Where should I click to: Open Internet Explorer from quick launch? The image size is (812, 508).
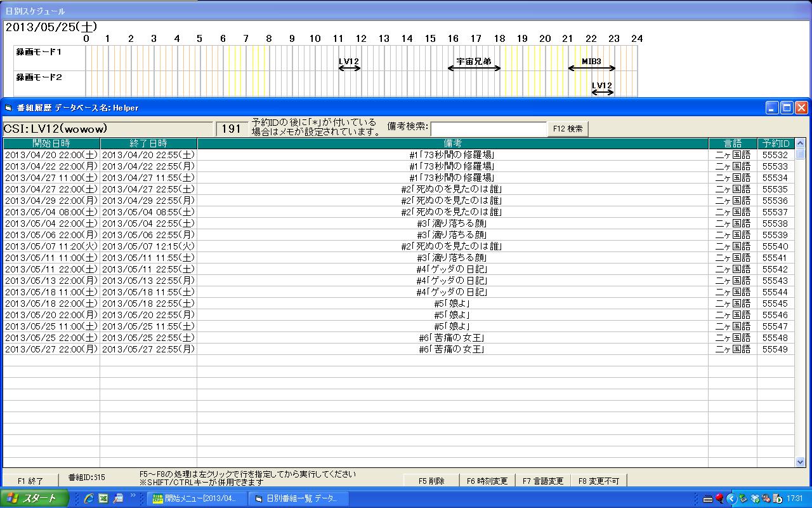click(89, 498)
